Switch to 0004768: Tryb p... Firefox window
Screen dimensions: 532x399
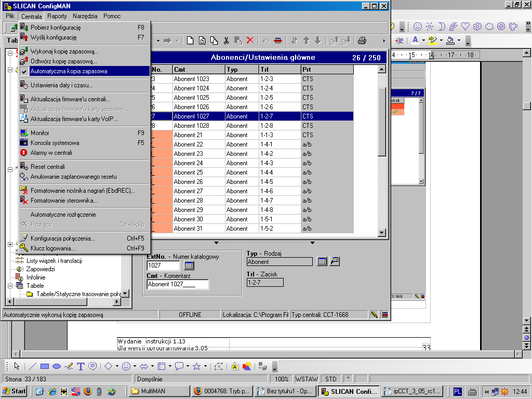pos(222,391)
